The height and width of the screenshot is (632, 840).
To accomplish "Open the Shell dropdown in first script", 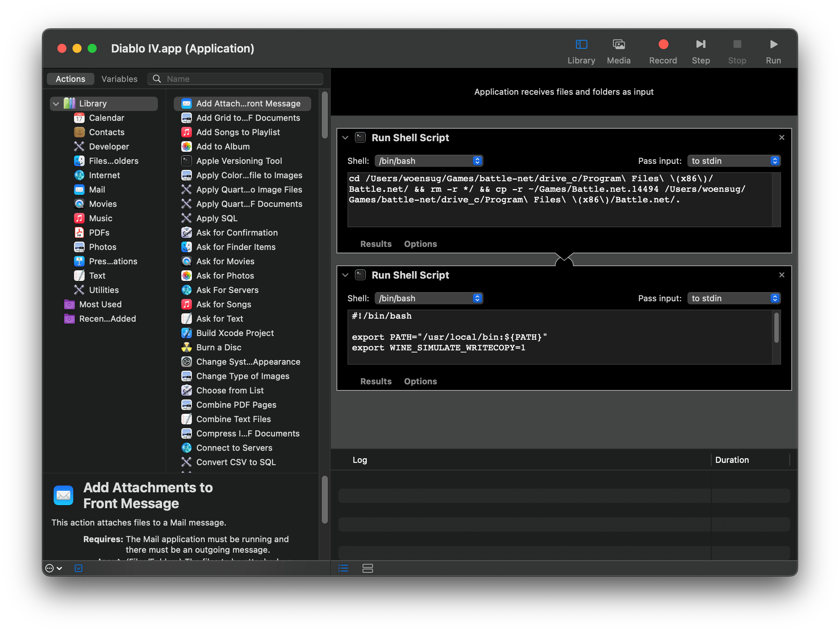I will (x=428, y=161).
